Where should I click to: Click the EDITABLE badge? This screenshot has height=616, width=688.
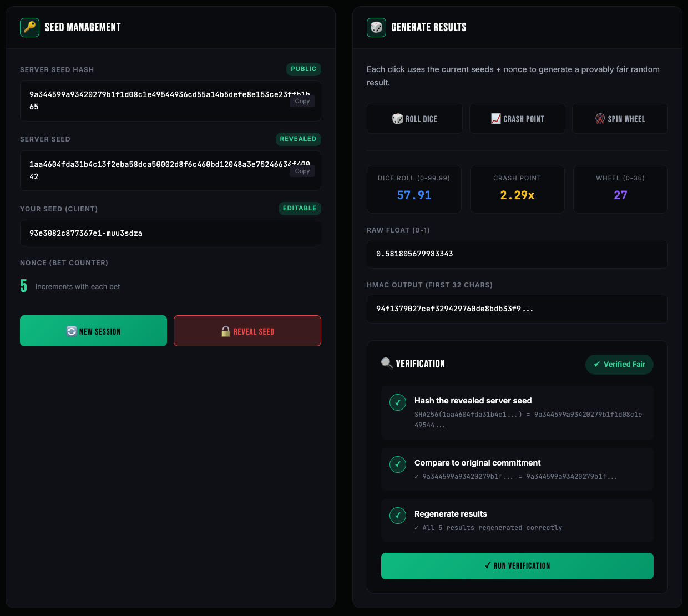[x=300, y=208]
